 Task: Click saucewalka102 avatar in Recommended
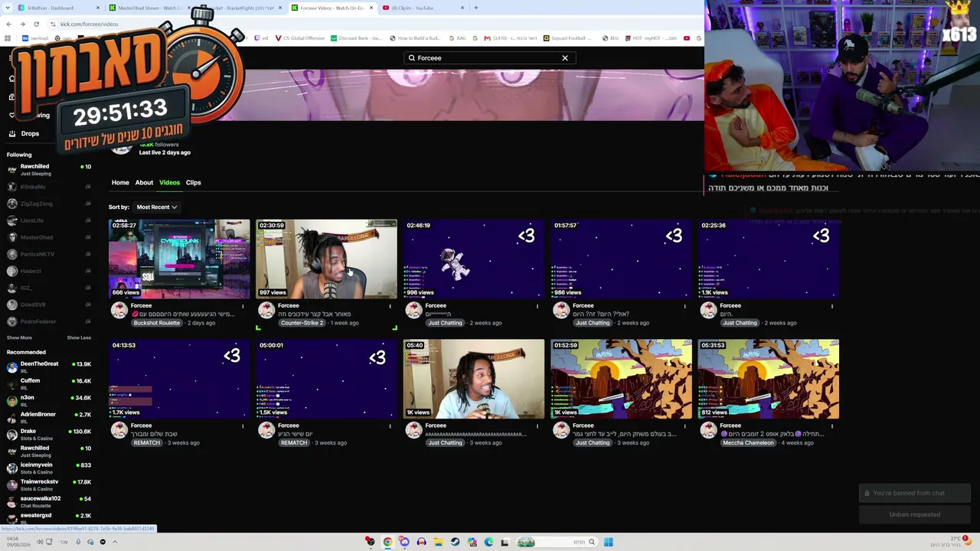[11, 502]
